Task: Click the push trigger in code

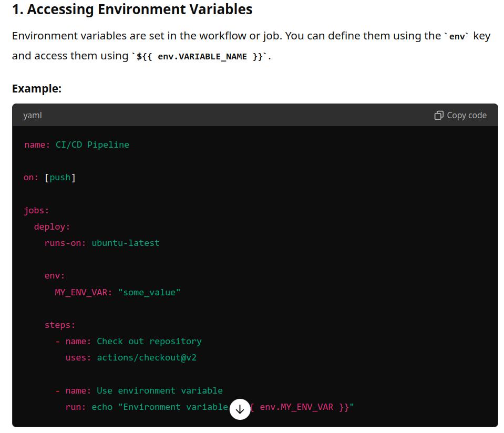Action: click(x=60, y=178)
